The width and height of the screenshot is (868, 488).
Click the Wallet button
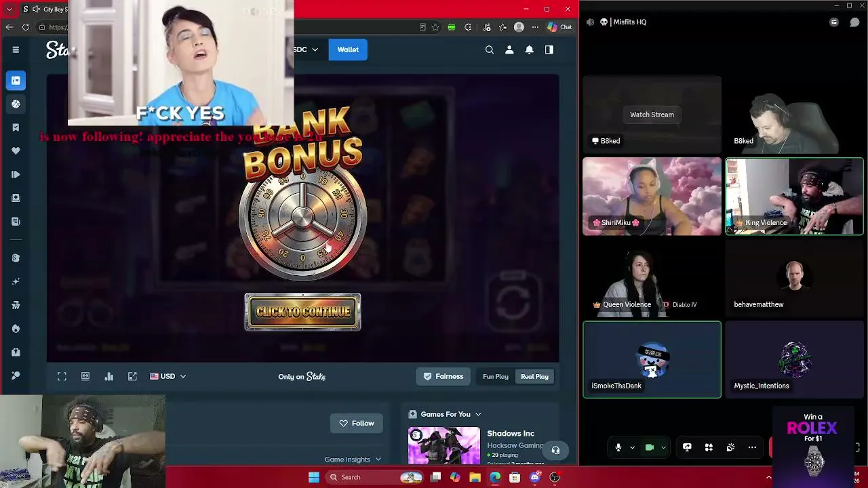click(348, 49)
